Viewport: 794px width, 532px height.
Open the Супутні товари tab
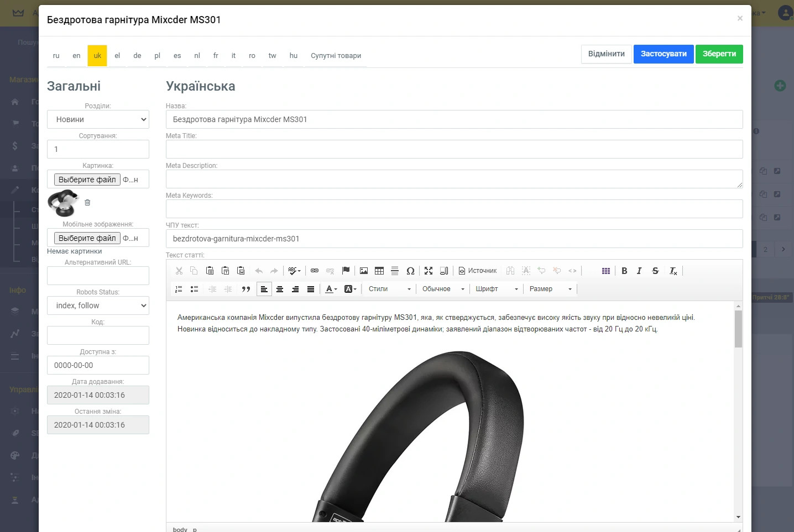pyautogui.click(x=336, y=55)
